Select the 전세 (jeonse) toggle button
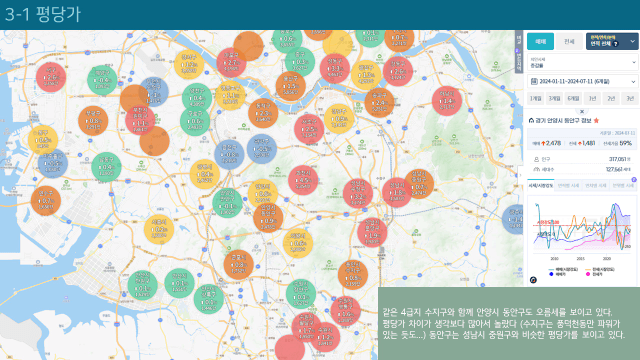 tap(569, 41)
